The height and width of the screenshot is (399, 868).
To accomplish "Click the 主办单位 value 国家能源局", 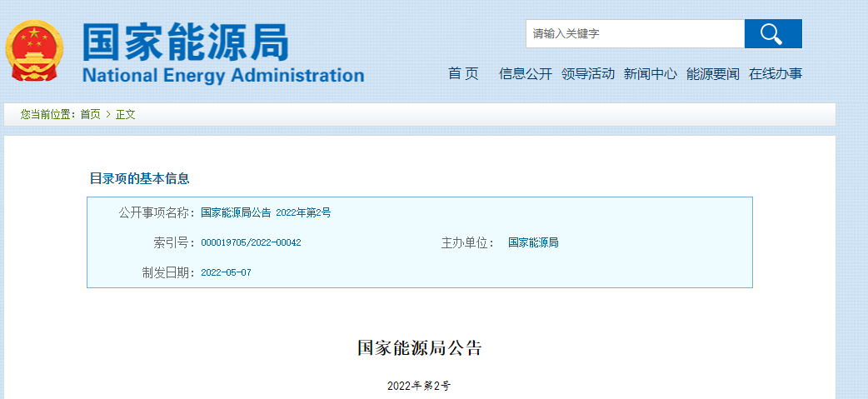I will tap(533, 243).
